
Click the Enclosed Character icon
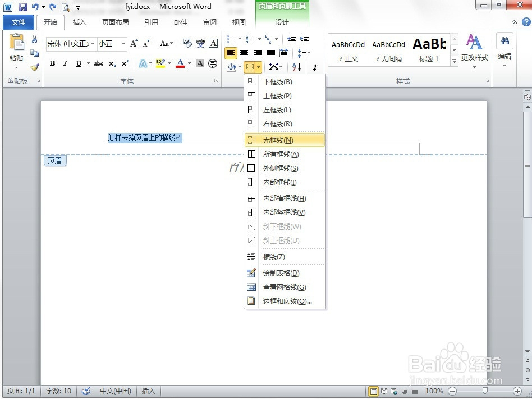coord(213,63)
